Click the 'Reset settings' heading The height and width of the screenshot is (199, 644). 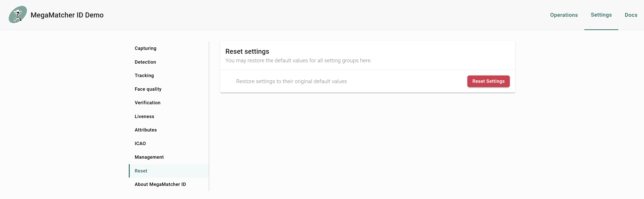(247, 51)
